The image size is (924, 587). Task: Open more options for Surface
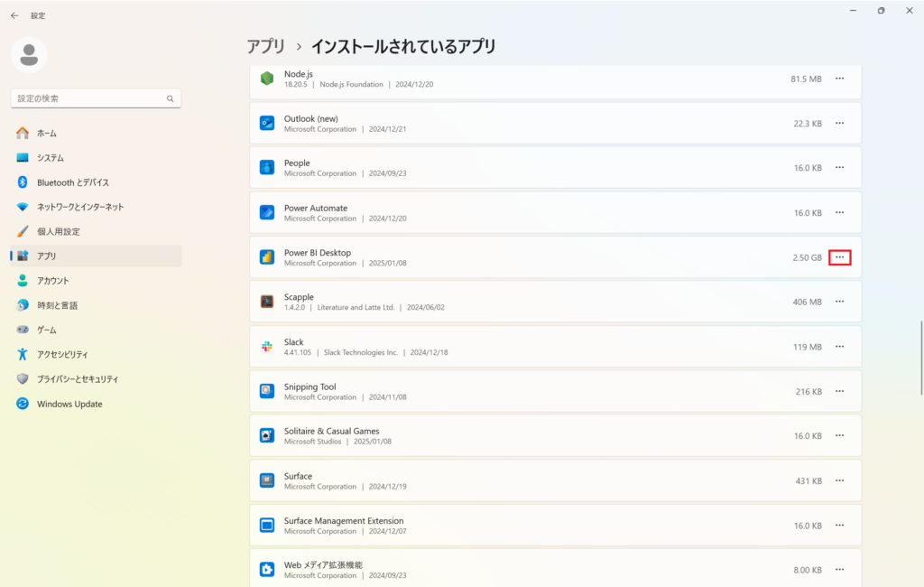point(840,480)
